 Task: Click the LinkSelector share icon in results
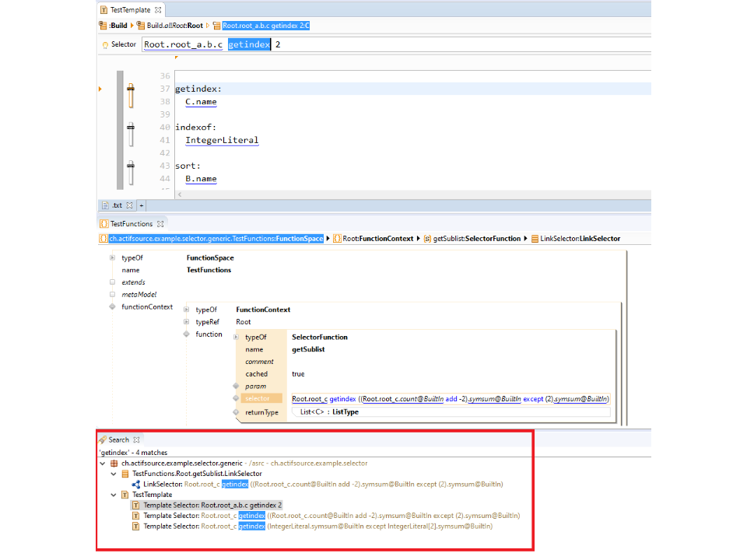136,484
